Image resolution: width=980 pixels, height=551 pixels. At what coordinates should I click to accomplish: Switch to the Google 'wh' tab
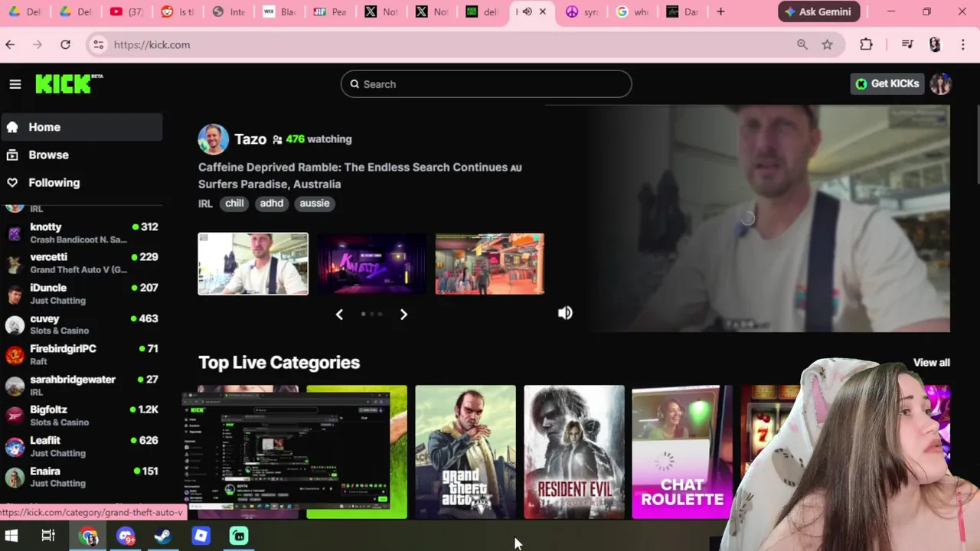(x=632, y=11)
